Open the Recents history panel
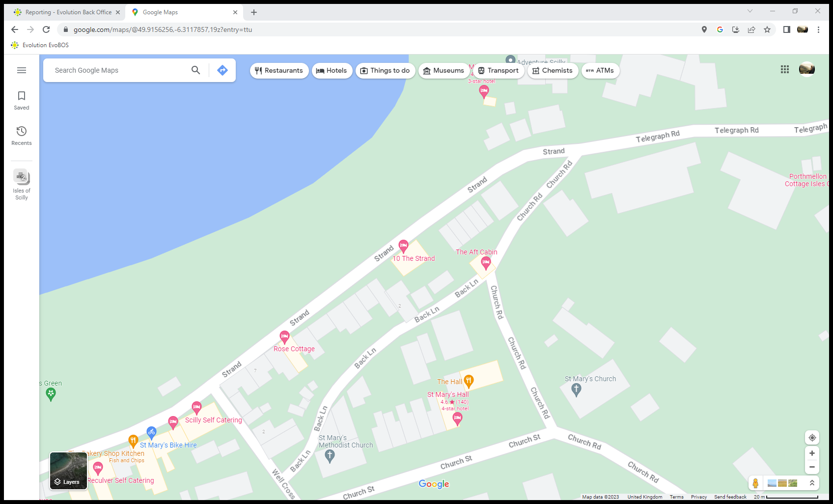This screenshot has height=504, width=833. click(22, 136)
